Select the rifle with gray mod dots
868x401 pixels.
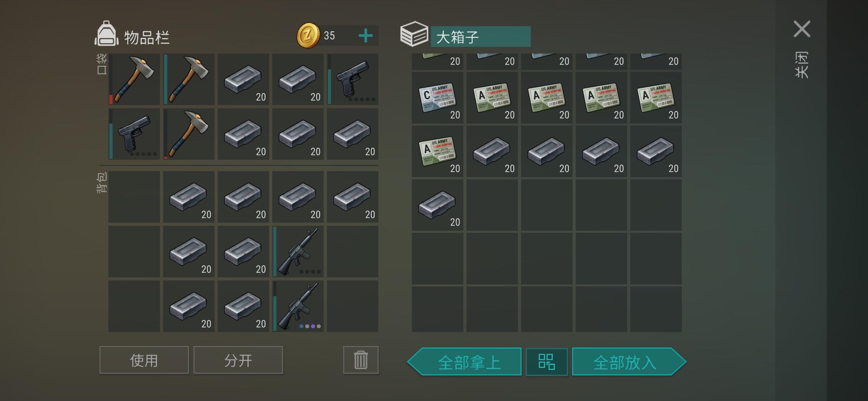click(298, 251)
